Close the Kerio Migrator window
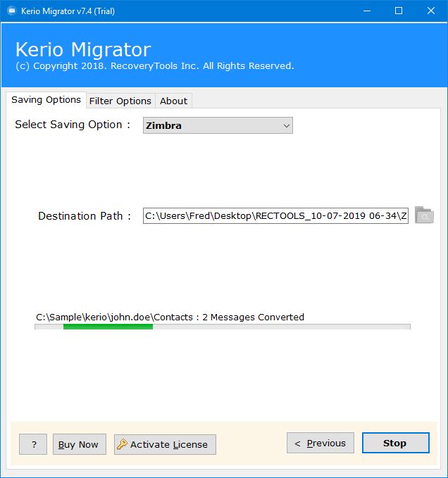The height and width of the screenshot is (478, 448). [x=430, y=11]
